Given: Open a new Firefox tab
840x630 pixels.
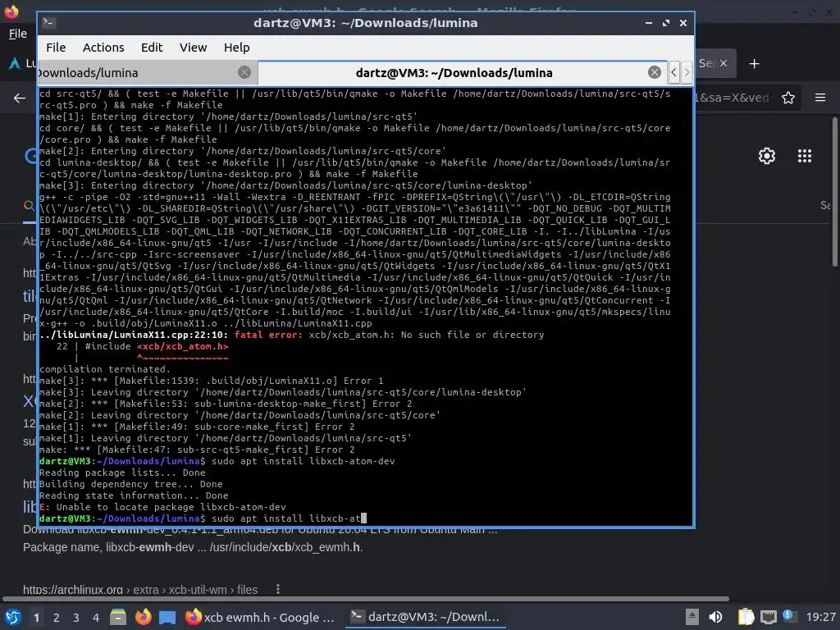Looking at the screenshot, I should [755, 64].
